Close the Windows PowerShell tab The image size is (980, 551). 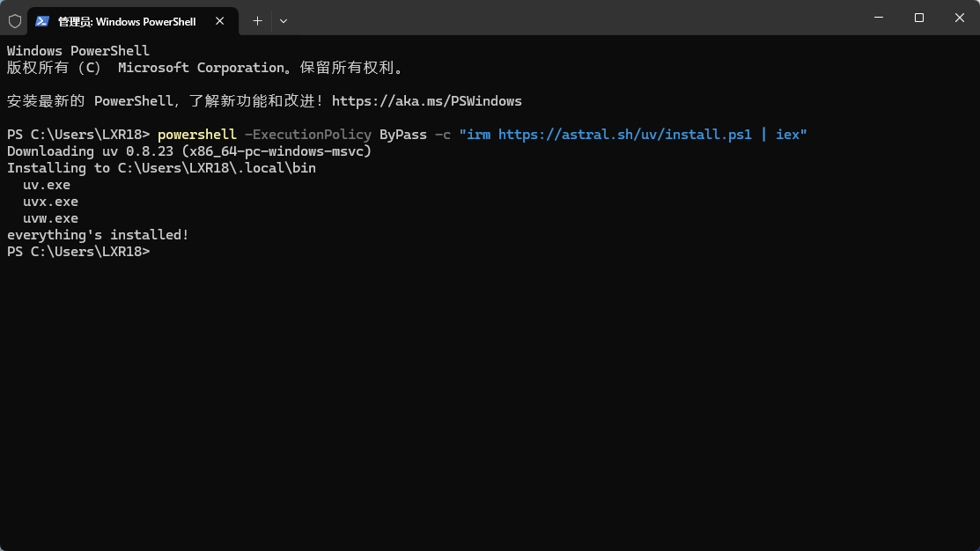pos(220,21)
